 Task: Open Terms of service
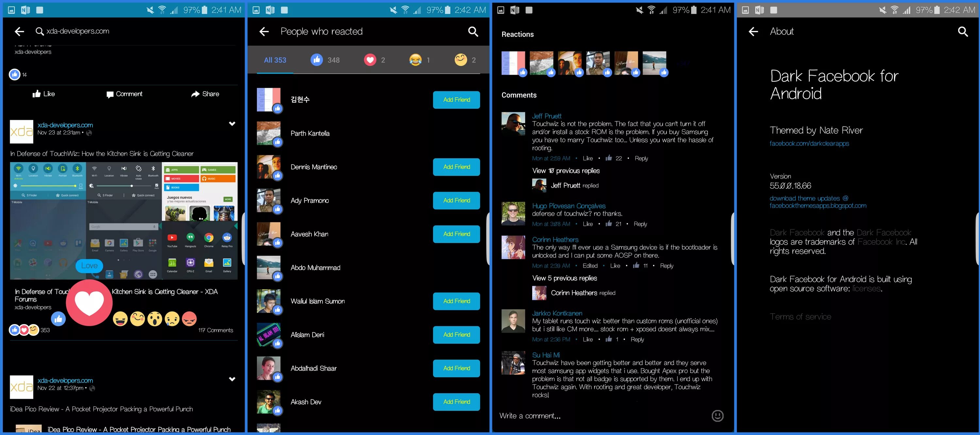point(800,317)
